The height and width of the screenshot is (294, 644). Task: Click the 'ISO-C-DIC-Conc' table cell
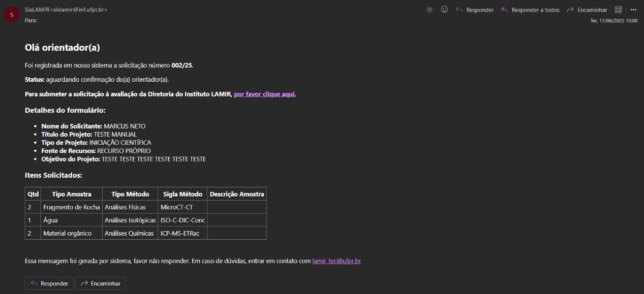[182, 220]
